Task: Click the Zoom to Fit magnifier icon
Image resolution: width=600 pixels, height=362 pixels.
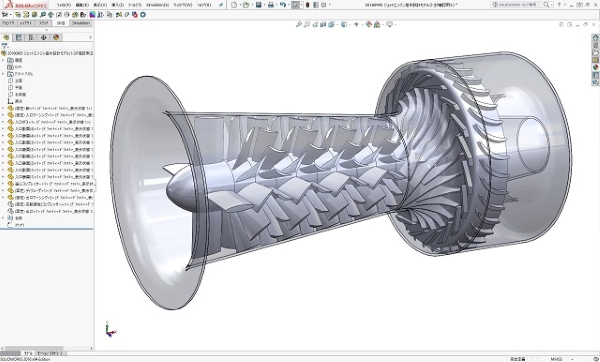Action: (299, 24)
